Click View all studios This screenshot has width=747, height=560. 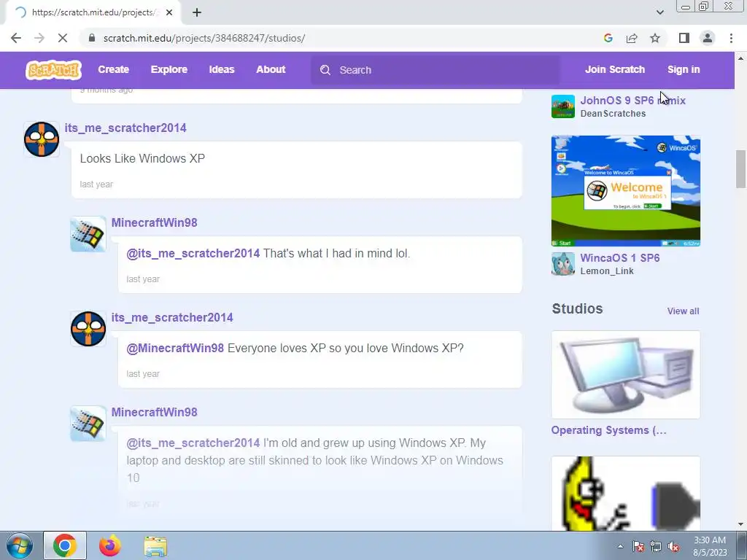tap(683, 311)
